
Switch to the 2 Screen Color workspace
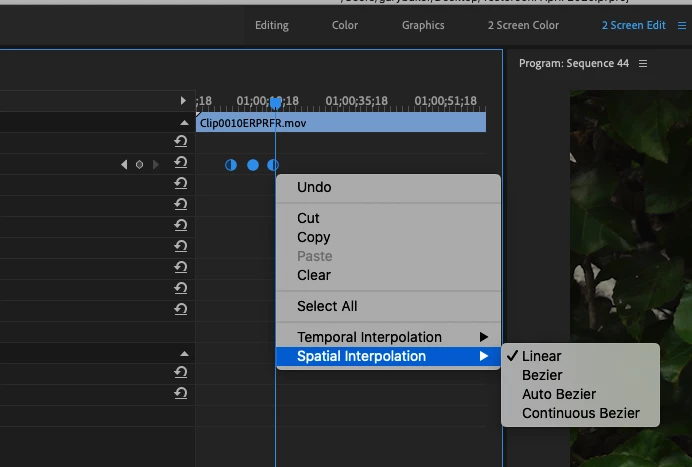tap(523, 26)
